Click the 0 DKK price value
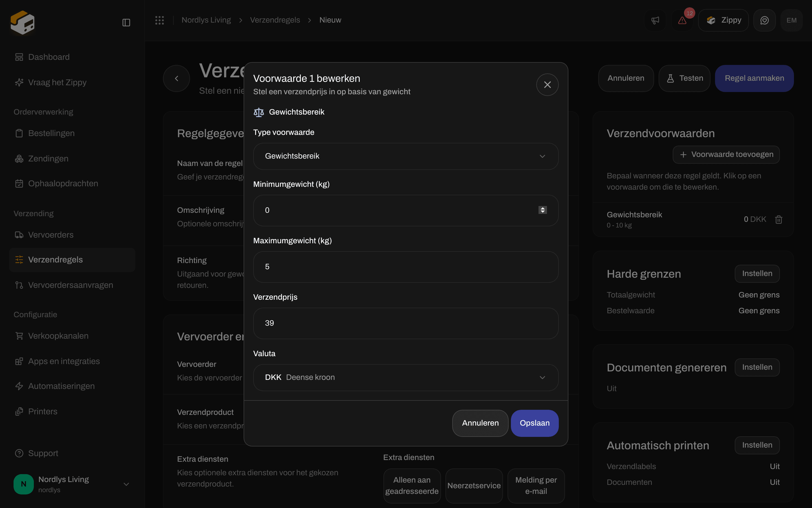The image size is (812, 508). (x=754, y=219)
